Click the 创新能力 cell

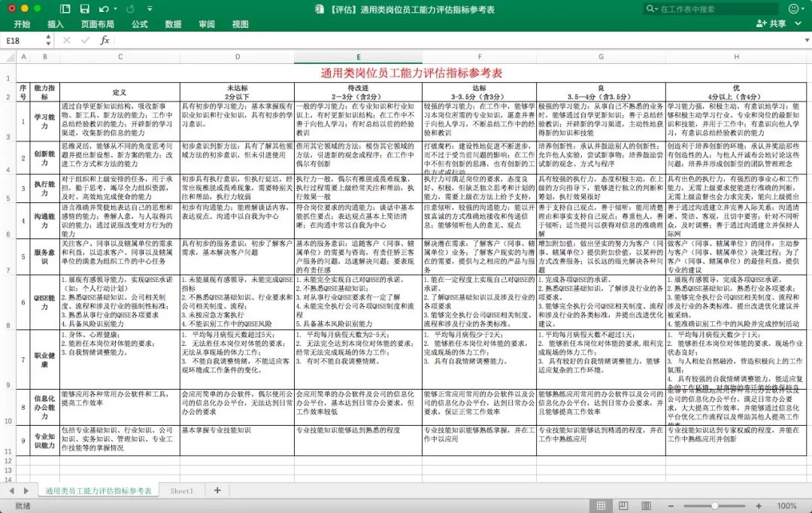coord(44,158)
